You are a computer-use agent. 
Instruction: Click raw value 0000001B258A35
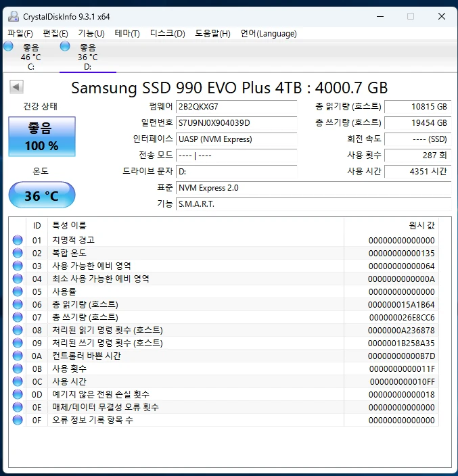point(401,343)
